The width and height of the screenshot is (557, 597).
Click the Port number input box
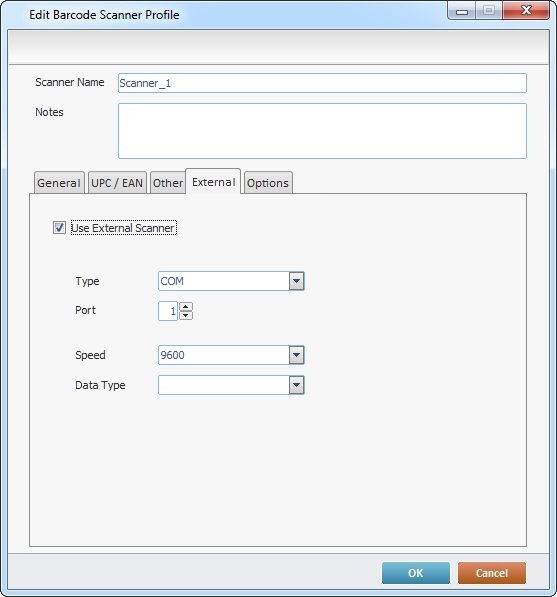(x=168, y=311)
